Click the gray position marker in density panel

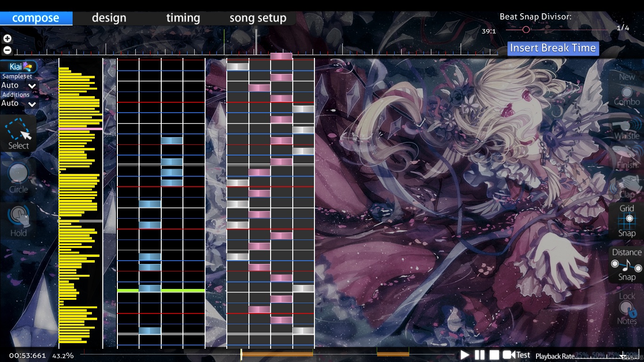click(x=80, y=221)
